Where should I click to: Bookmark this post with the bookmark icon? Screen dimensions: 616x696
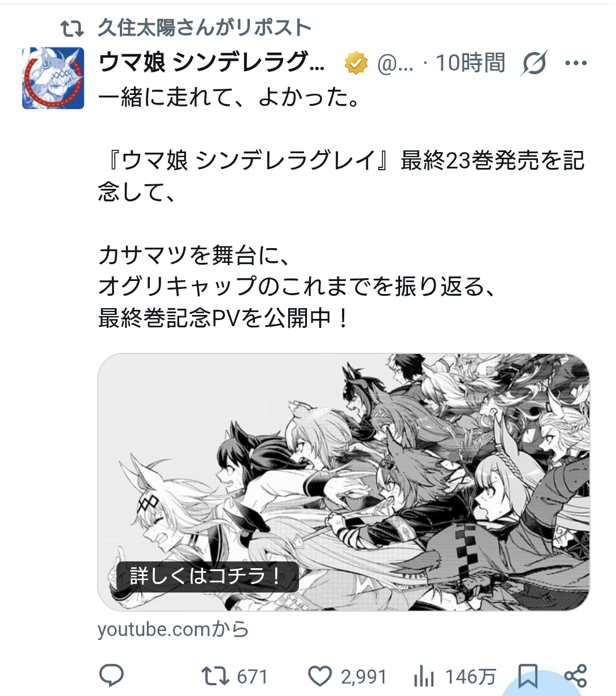528,676
